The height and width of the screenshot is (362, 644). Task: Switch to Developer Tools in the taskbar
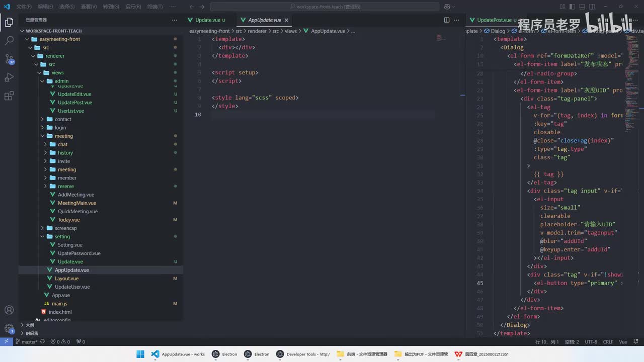click(x=303, y=354)
